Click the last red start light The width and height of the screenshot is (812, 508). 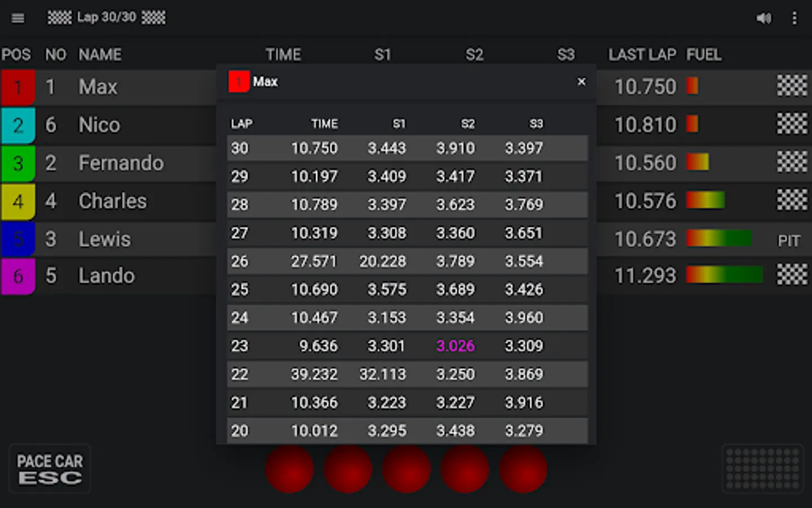click(x=523, y=468)
